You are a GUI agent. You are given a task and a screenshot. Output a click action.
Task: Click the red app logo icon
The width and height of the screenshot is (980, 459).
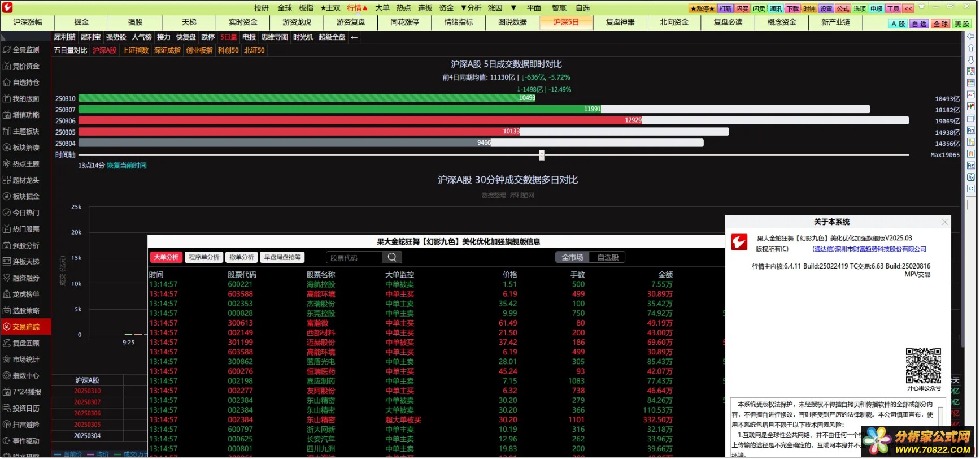pos(7,8)
